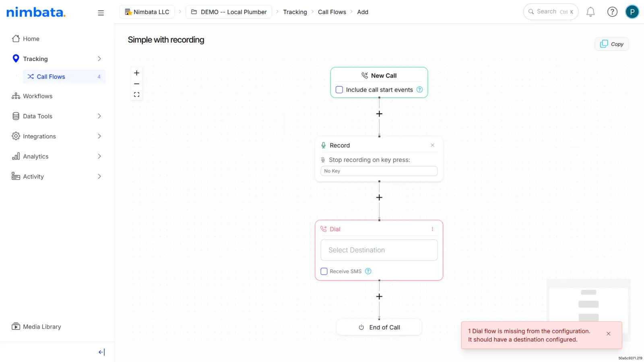Viewport: 644px width, 362px height.
Task: Select the New Call node title
Action: 384,76
